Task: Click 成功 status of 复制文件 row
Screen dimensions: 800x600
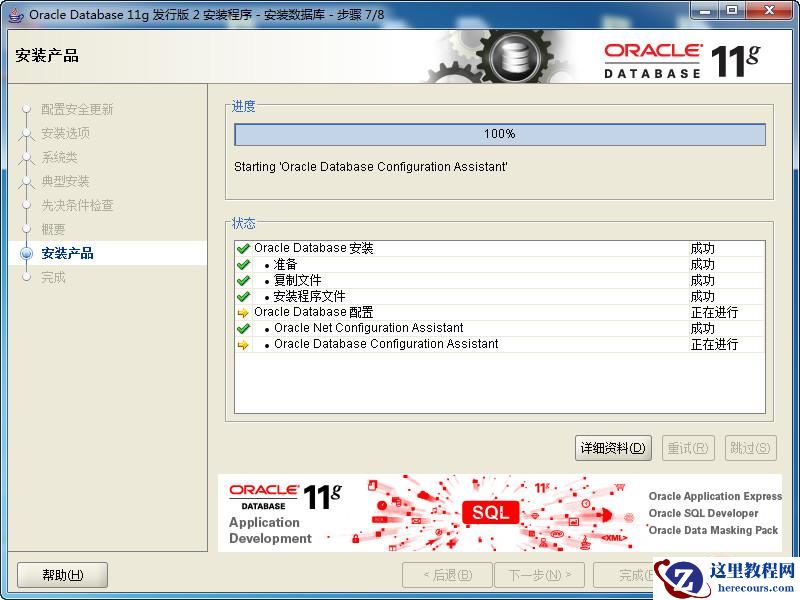Action: (703, 281)
